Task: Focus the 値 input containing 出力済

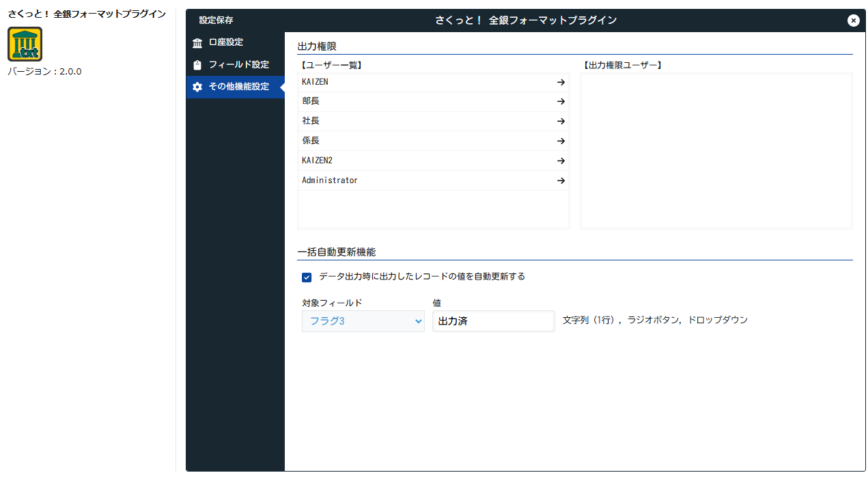Action: tap(494, 321)
